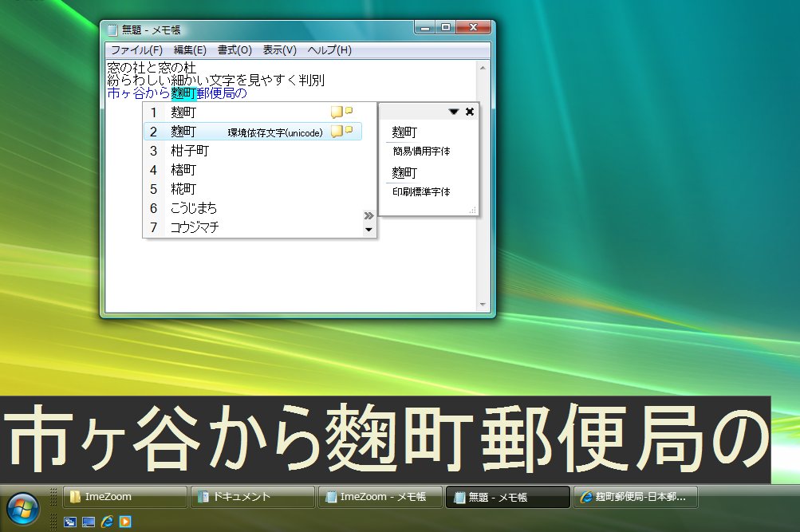Click the Switch between windows Quick Launch icon
Image resolution: width=800 pixels, height=532 pixels.
(69, 522)
